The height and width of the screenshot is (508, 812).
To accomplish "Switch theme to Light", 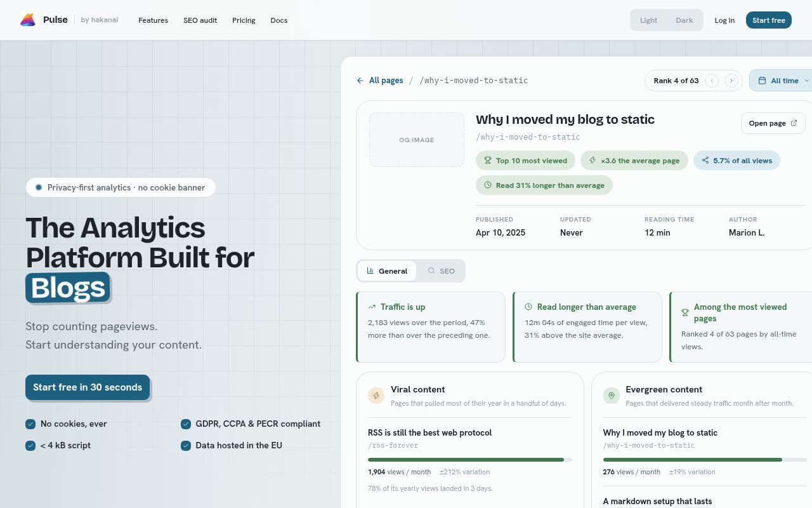I will [648, 20].
